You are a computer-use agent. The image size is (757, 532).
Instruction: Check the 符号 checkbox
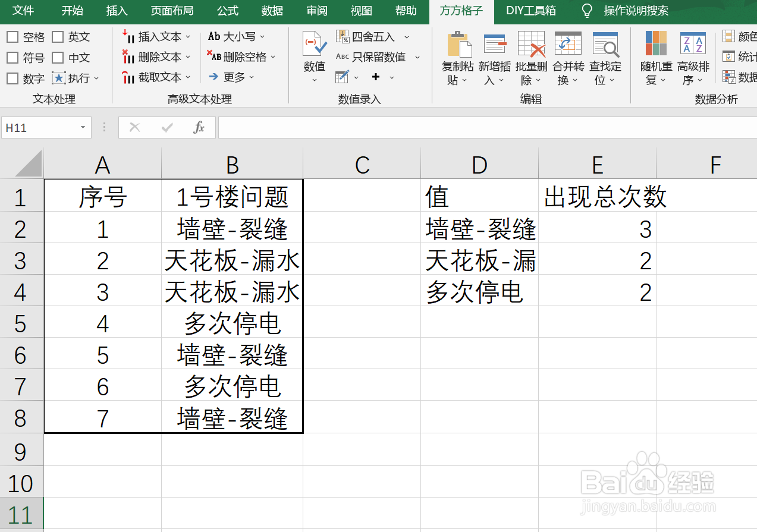[12, 58]
